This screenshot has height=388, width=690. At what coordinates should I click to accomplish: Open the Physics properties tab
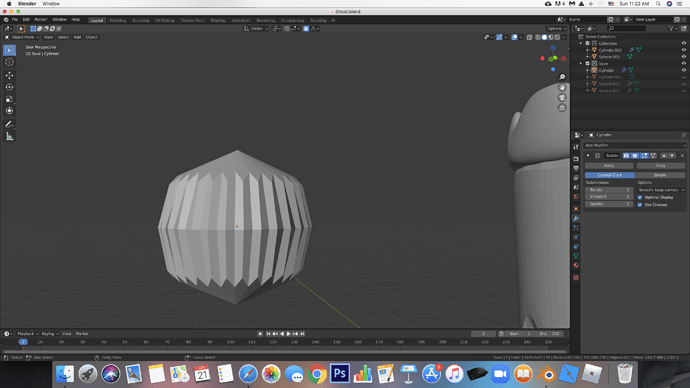tap(576, 237)
